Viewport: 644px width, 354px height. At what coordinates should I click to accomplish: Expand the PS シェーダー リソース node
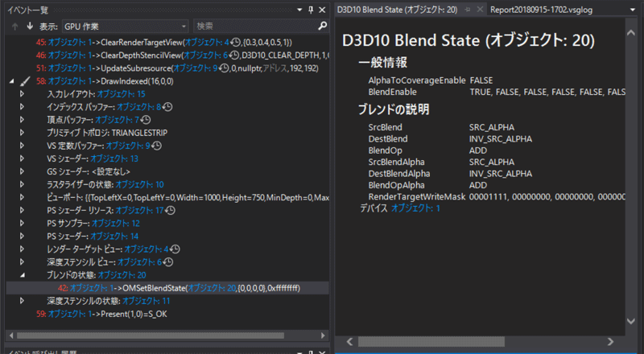click(22, 210)
